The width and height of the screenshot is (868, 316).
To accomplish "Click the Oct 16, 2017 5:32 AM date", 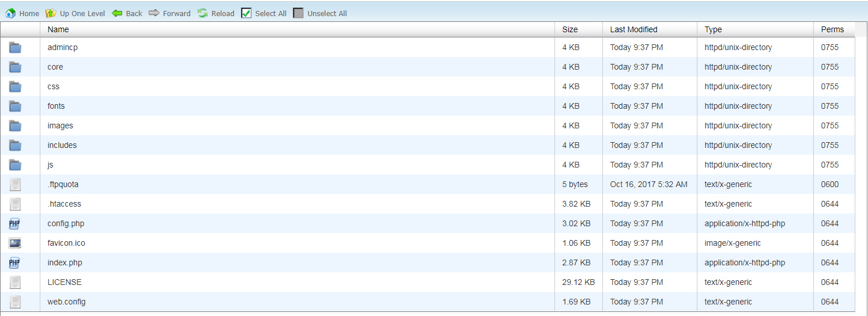I will [649, 184].
